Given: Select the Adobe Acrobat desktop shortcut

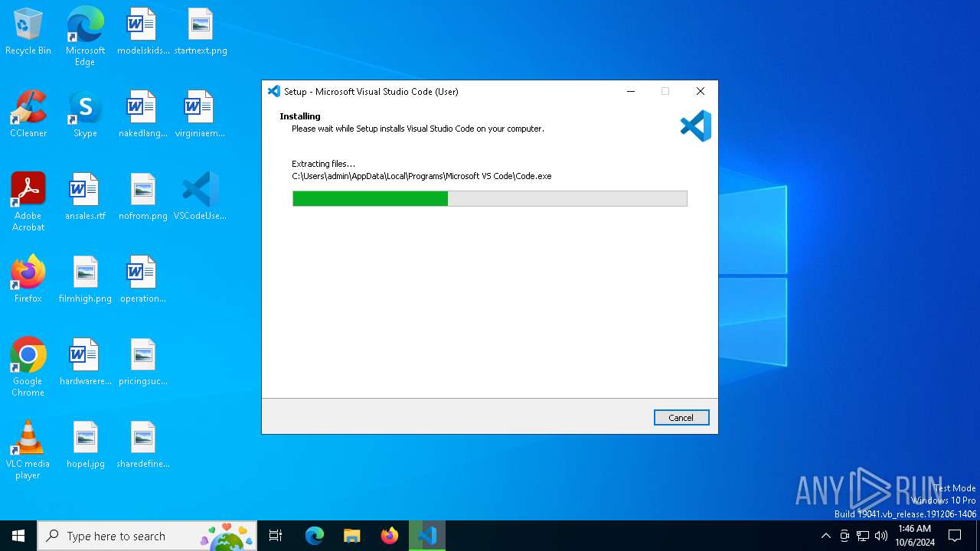Looking at the screenshot, I should point(28,202).
